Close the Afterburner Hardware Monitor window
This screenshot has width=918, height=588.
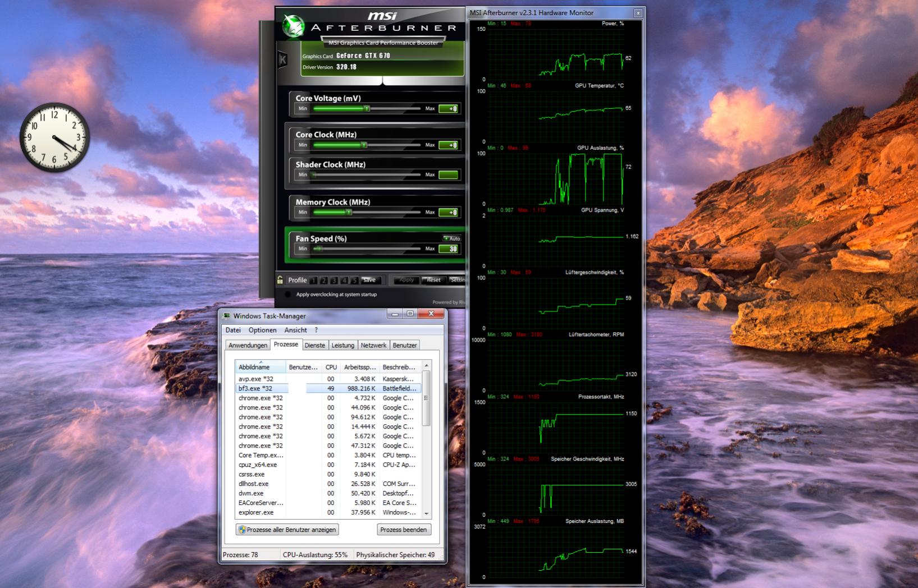pyautogui.click(x=638, y=13)
